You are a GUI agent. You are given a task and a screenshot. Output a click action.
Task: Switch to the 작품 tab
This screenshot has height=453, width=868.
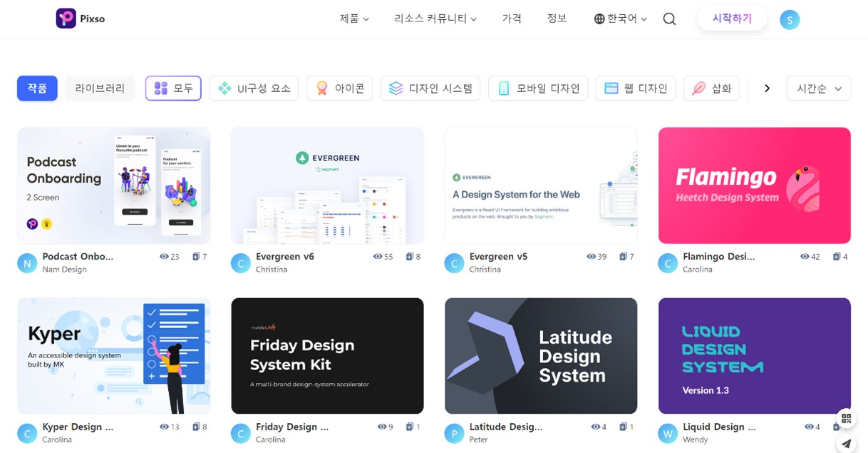pos(37,88)
